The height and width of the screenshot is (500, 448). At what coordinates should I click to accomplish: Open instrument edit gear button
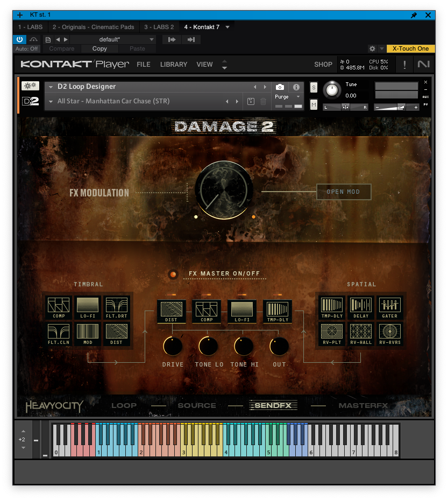30,86
